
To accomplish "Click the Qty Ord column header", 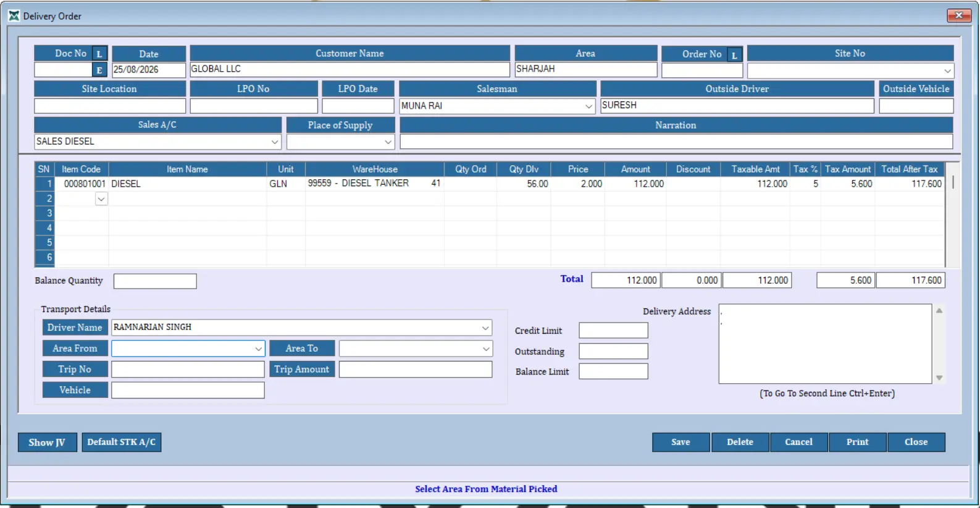I will tap(471, 169).
